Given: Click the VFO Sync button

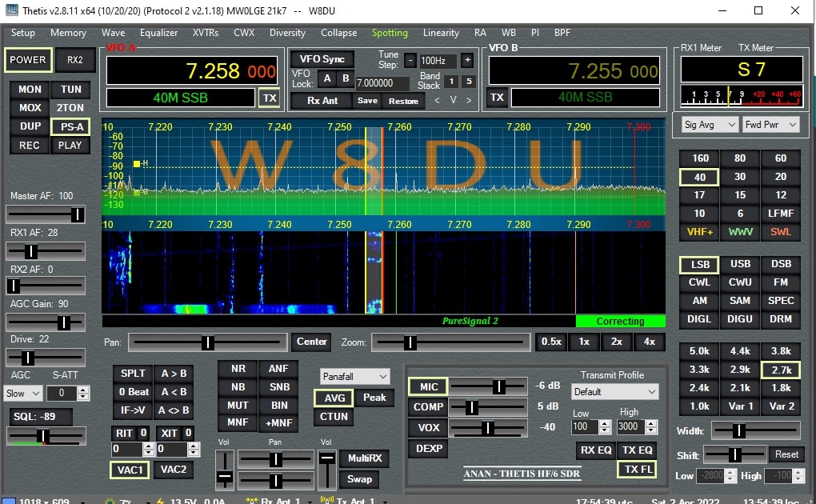Looking at the screenshot, I should click(322, 59).
